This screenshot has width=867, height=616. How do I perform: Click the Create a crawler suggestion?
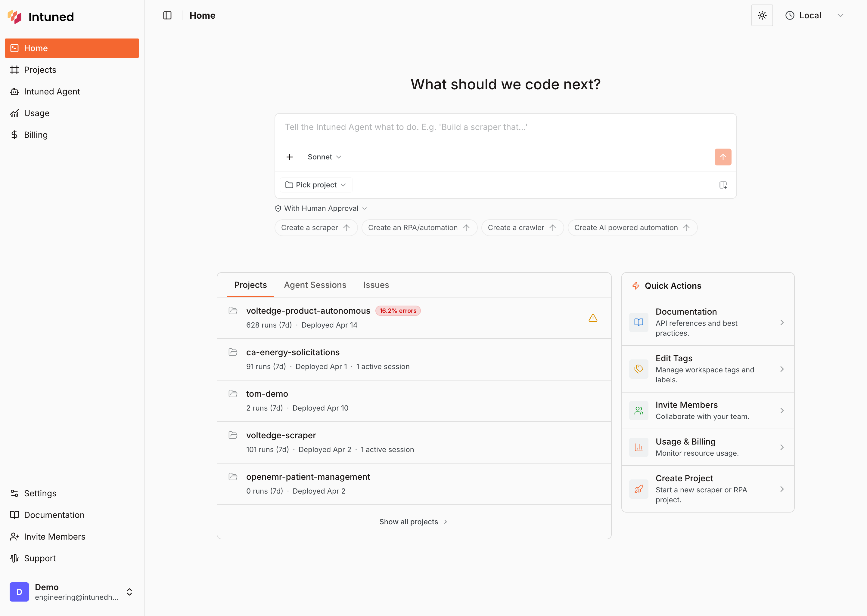(x=522, y=228)
